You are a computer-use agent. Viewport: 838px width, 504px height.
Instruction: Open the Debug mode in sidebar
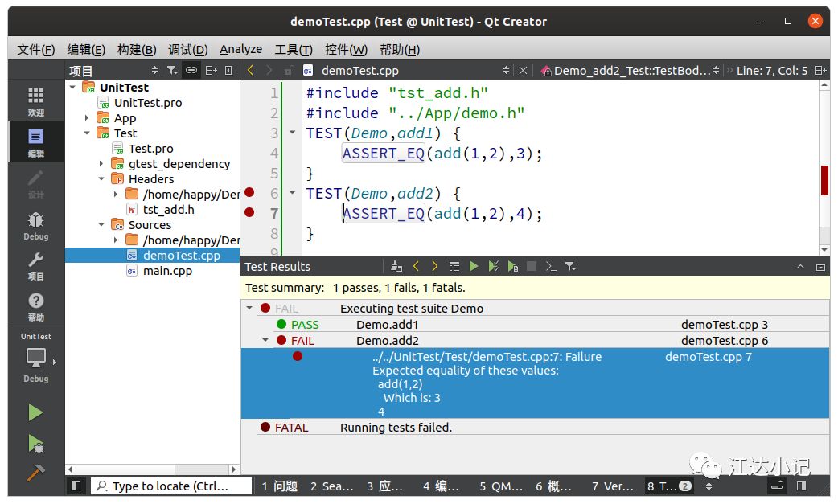pyautogui.click(x=36, y=226)
